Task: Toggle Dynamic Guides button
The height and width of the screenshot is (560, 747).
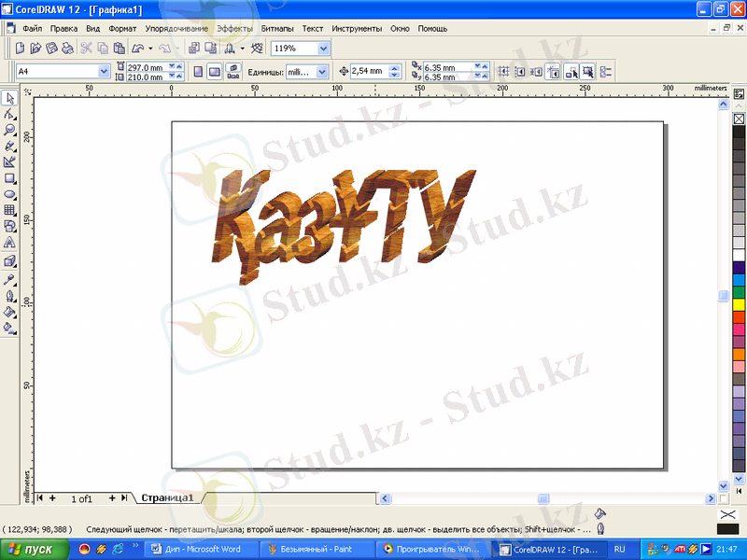Action: pos(553,72)
